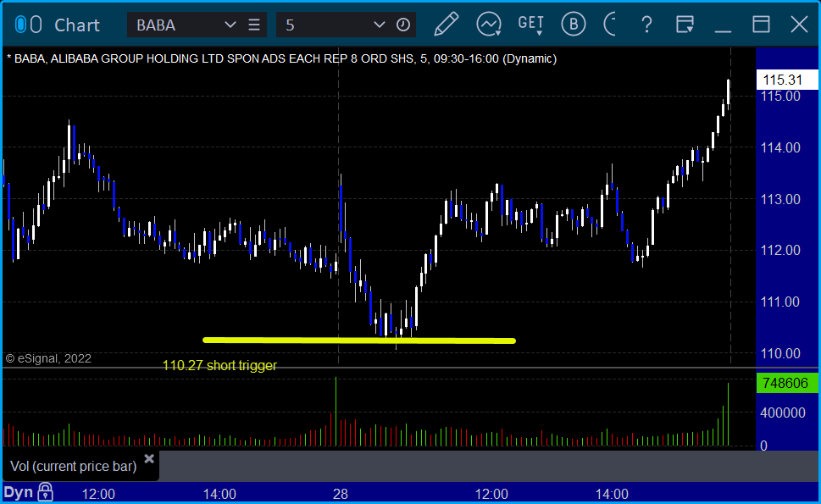Open the studies chart-line icon
Image resolution: width=821 pixels, height=504 pixels.
(489, 25)
